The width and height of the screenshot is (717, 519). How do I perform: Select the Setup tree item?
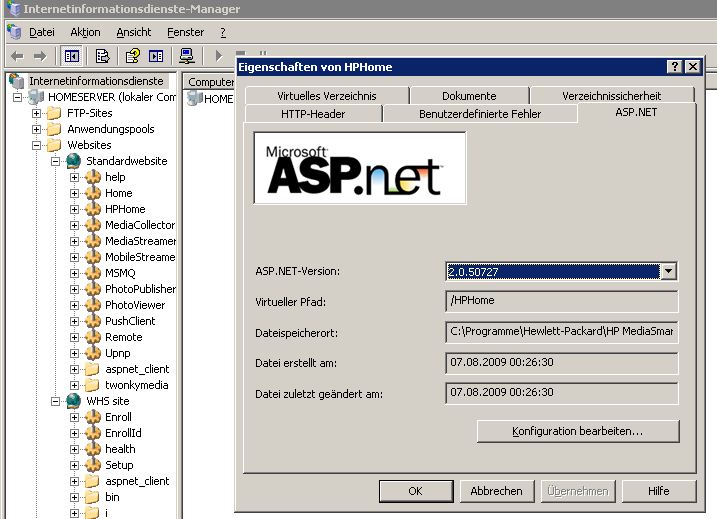pos(119,465)
